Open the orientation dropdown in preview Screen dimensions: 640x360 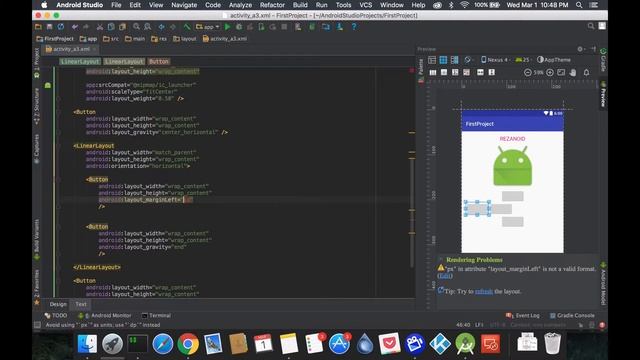tap(469, 60)
